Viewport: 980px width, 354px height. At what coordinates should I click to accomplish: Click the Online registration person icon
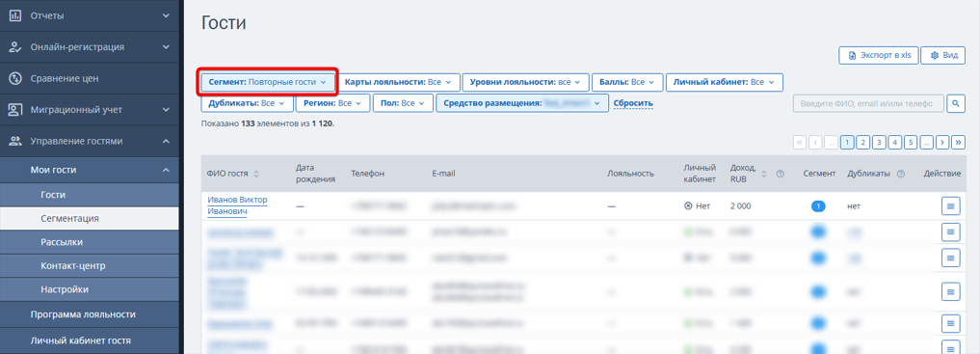[x=15, y=47]
